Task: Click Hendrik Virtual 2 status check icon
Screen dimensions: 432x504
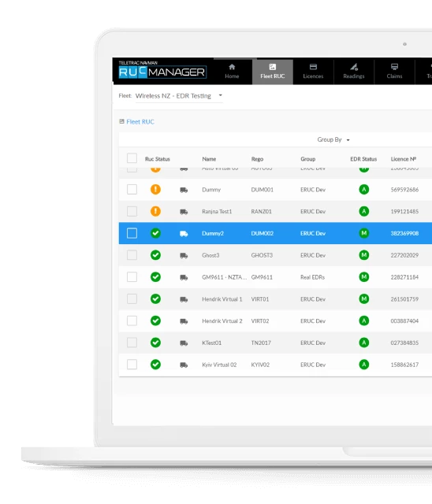Action: tap(155, 321)
